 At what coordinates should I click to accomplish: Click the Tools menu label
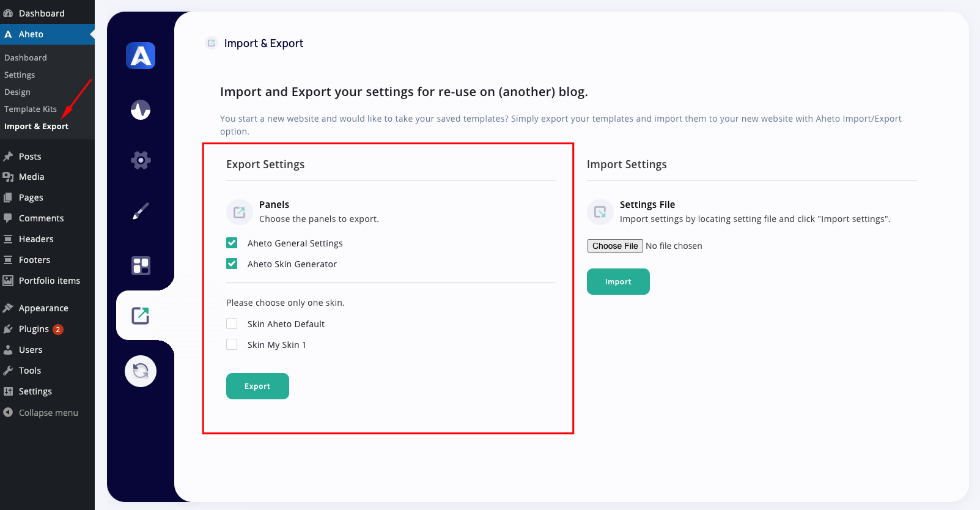(30, 371)
